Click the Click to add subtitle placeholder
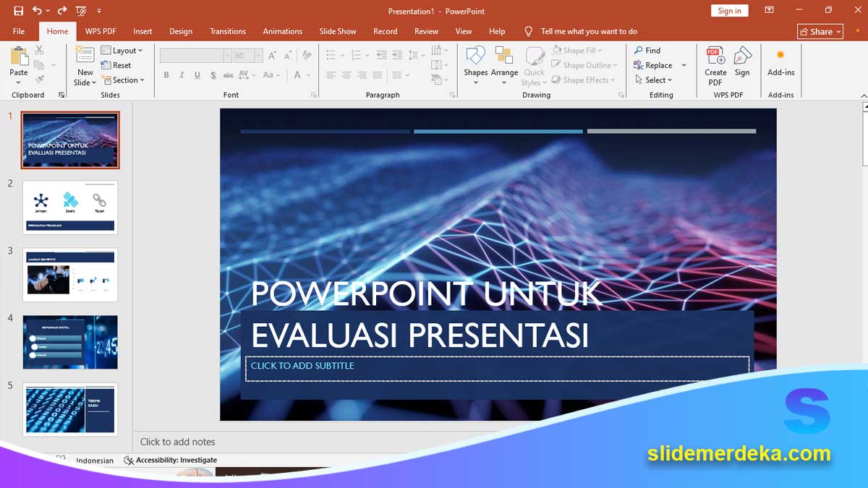868x488 pixels. [x=498, y=369]
